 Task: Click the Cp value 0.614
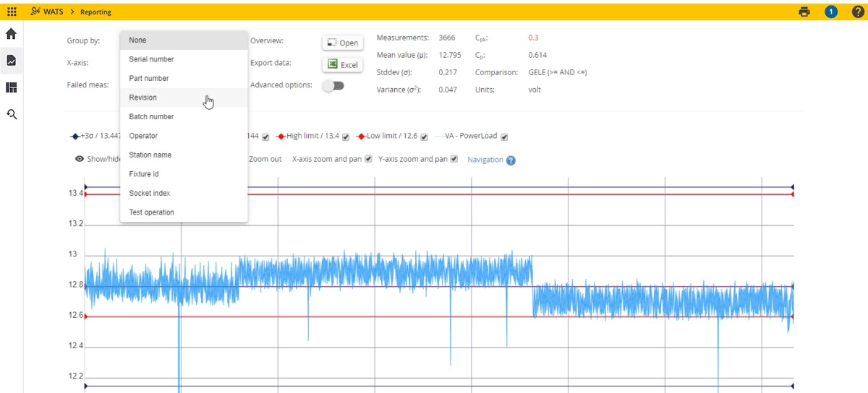[x=537, y=55]
